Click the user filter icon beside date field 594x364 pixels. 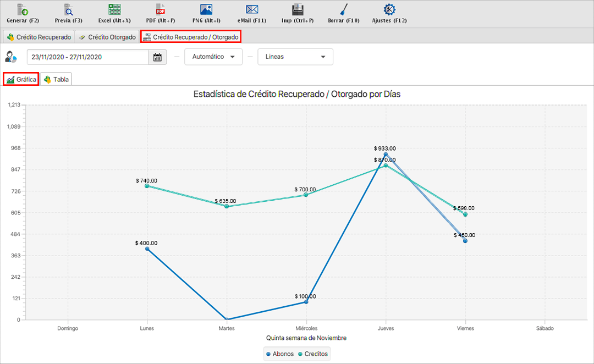coord(11,57)
